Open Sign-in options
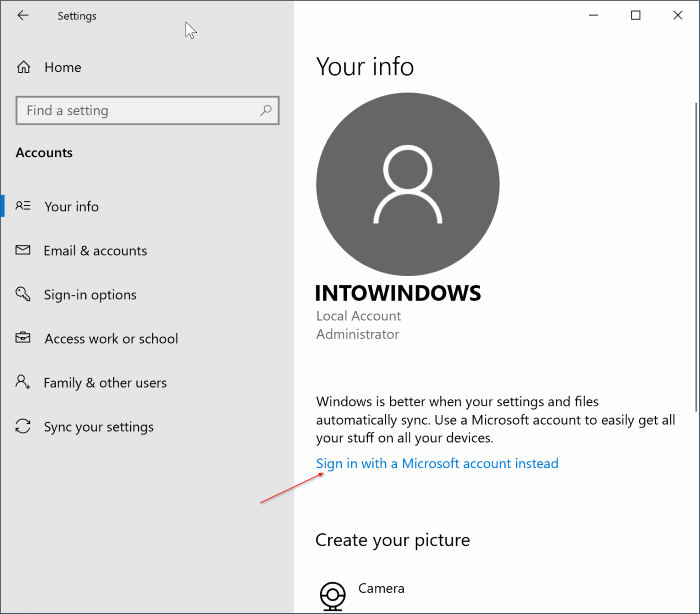 click(90, 295)
